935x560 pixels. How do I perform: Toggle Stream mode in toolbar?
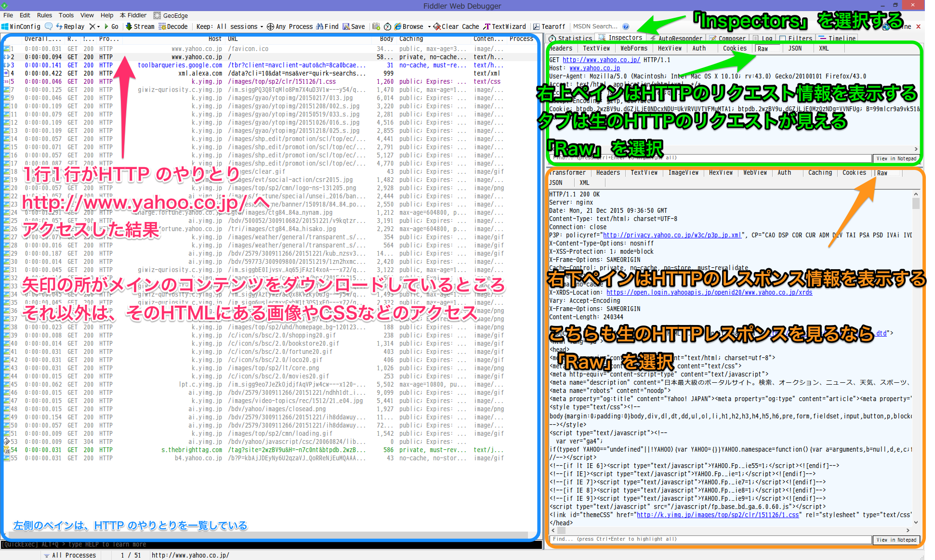140,26
